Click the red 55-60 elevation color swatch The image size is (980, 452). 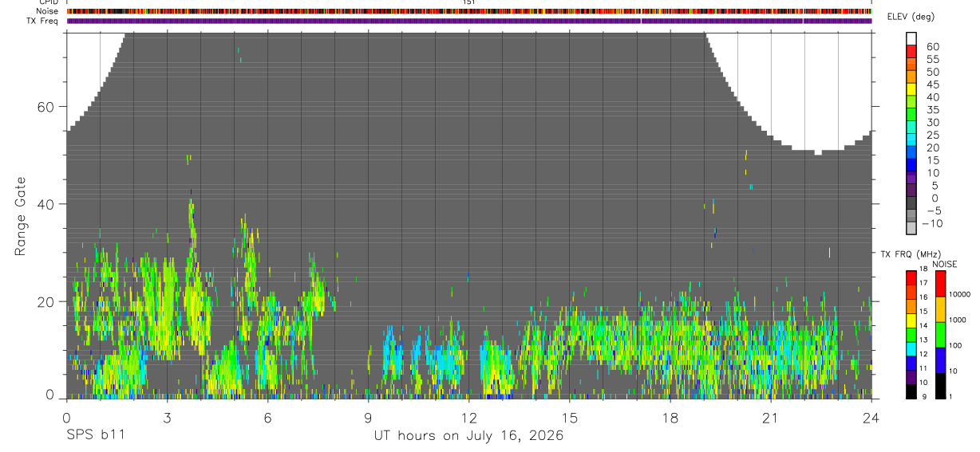pyautogui.click(x=911, y=53)
